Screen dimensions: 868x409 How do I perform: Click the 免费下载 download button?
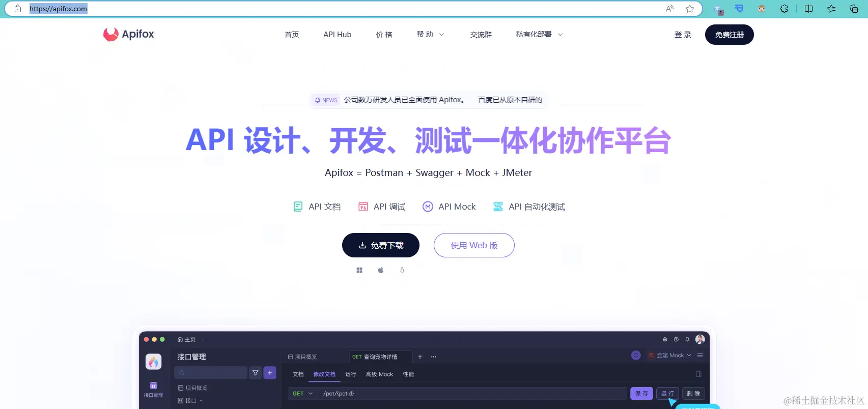381,245
